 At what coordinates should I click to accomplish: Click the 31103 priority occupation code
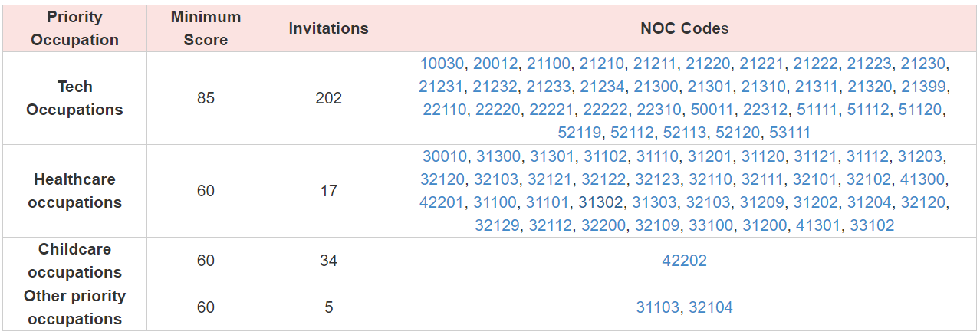658,307
